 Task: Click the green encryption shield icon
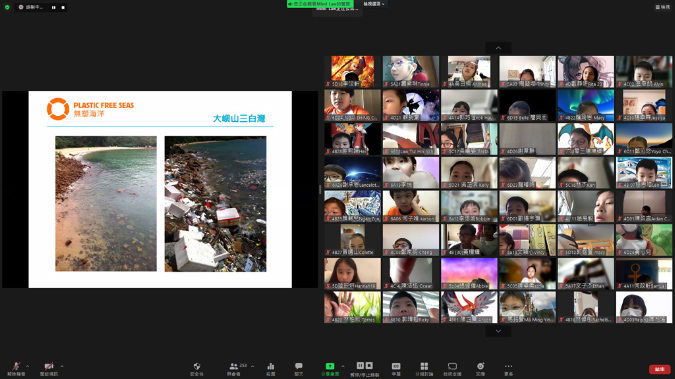7,7
